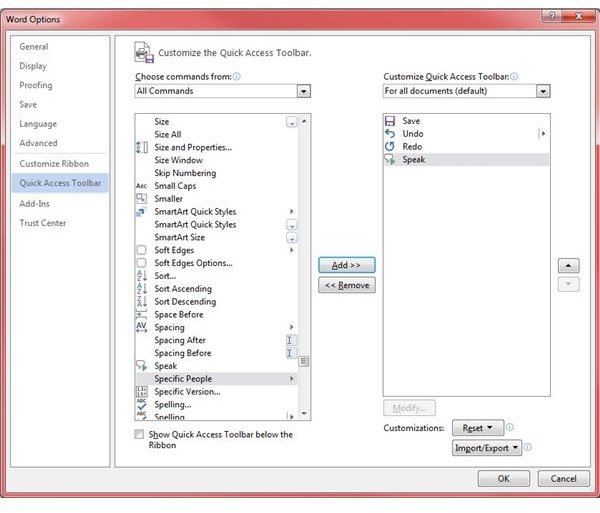600x513 pixels.
Task: Enable Show Quick Access Toolbar below the Ribbon
Action: coord(139,434)
